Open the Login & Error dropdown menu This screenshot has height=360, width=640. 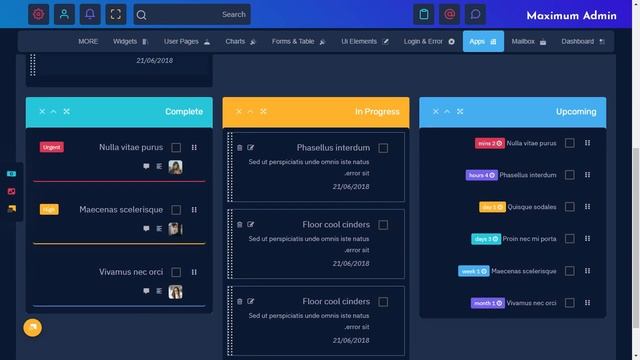coord(429,41)
